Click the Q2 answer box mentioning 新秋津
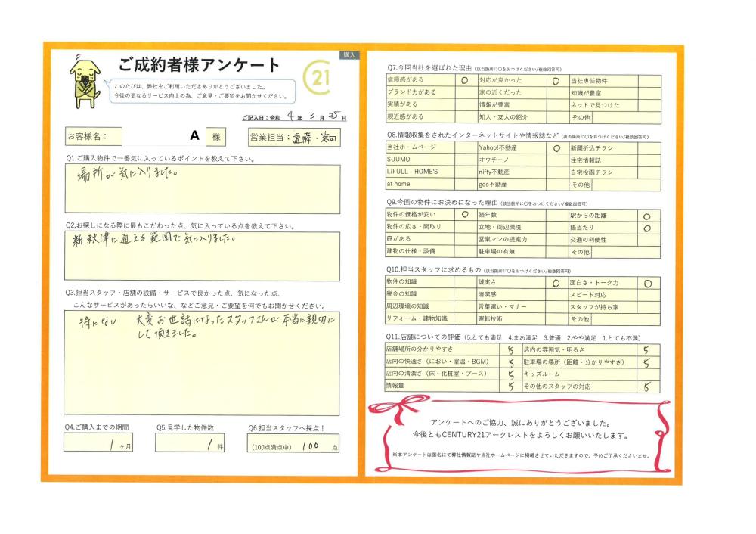The image size is (756, 534). [202, 255]
